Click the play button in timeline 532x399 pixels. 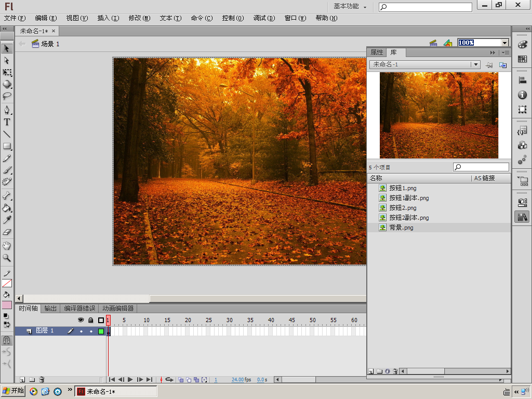(130, 380)
